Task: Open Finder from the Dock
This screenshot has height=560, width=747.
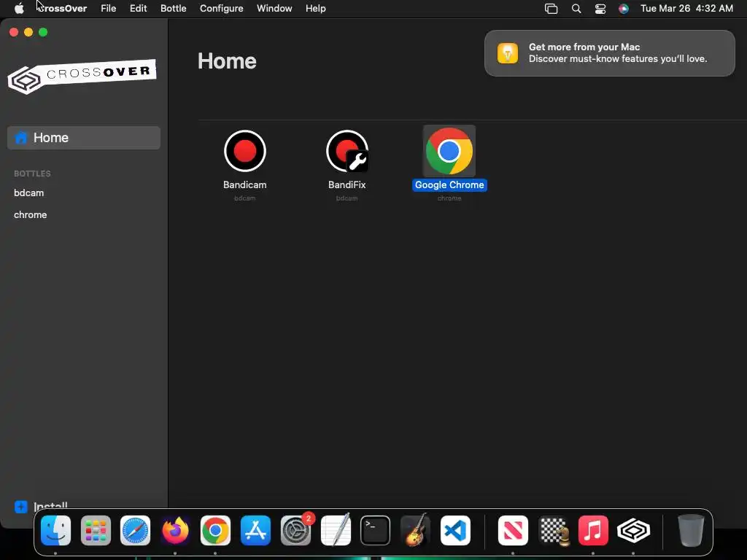Action: click(x=55, y=530)
